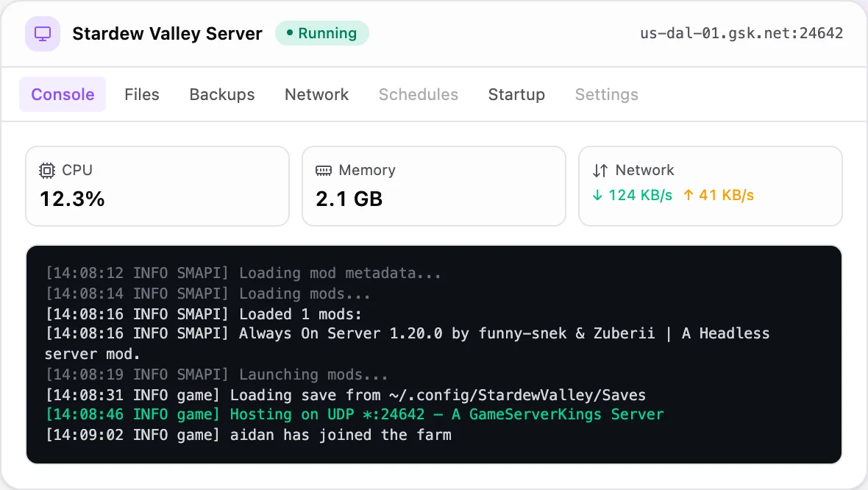Click 'aidan has joined the farm' log line
This screenshot has height=490, width=868.
(x=248, y=435)
